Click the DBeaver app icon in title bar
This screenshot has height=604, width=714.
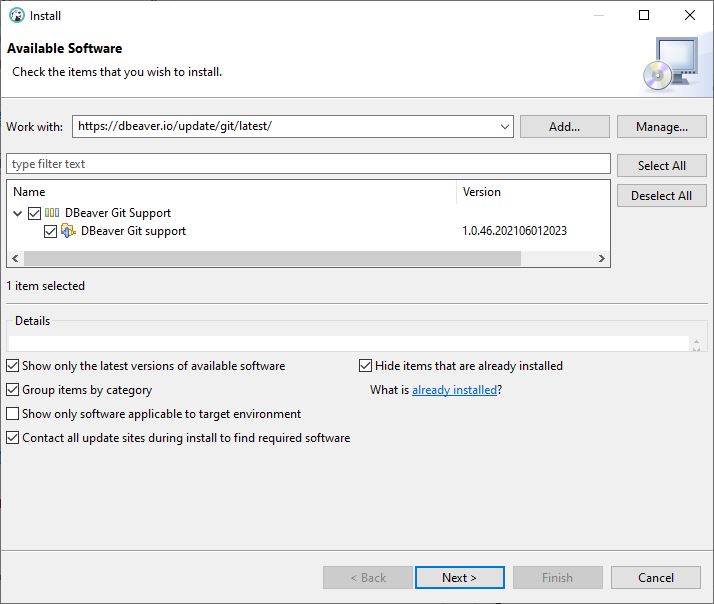pos(16,15)
